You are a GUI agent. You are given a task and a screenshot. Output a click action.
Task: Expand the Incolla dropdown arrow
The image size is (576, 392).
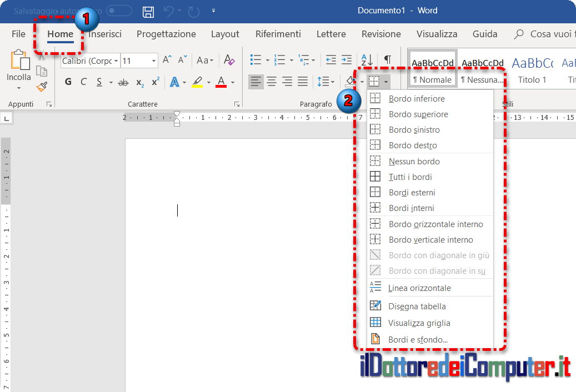[19, 88]
